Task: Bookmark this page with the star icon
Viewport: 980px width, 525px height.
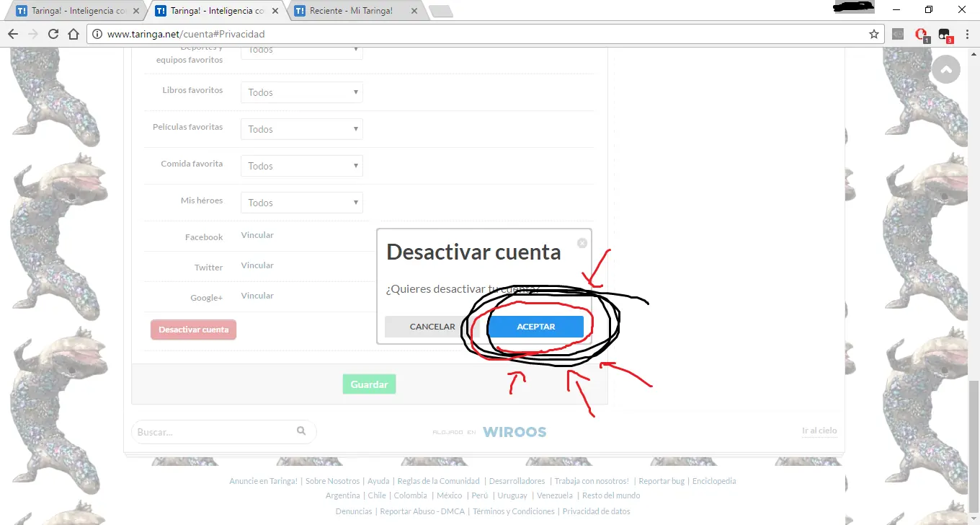Action: click(x=874, y=34)
